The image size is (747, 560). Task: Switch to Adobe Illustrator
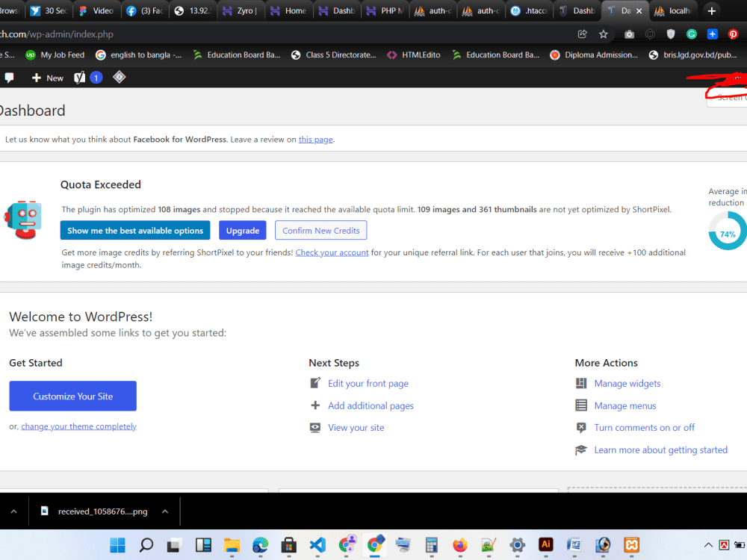click(x=545, y=545)
